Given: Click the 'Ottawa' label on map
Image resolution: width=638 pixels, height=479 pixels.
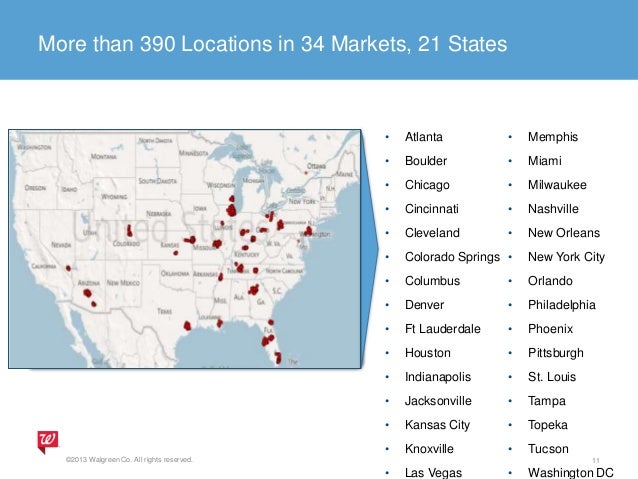Looking at the screenshot, I should 316,166.
